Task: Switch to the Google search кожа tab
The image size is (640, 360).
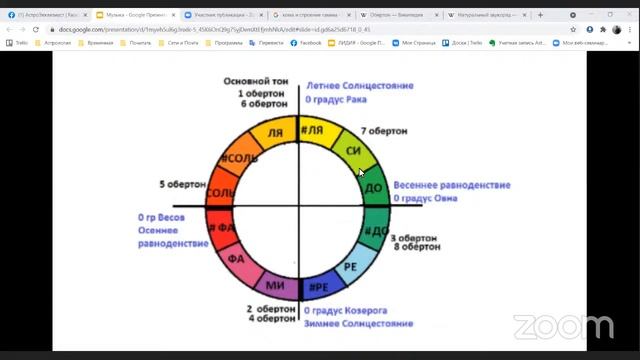Action: point(311,15)
